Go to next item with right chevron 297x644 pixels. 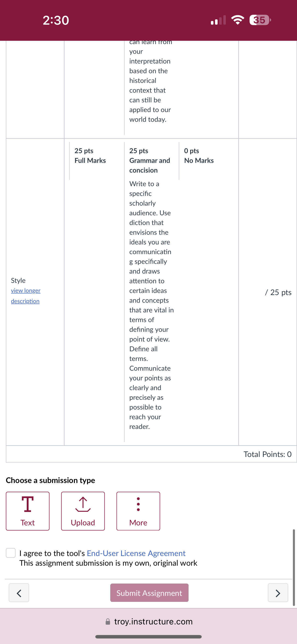(x=278, y=593)
